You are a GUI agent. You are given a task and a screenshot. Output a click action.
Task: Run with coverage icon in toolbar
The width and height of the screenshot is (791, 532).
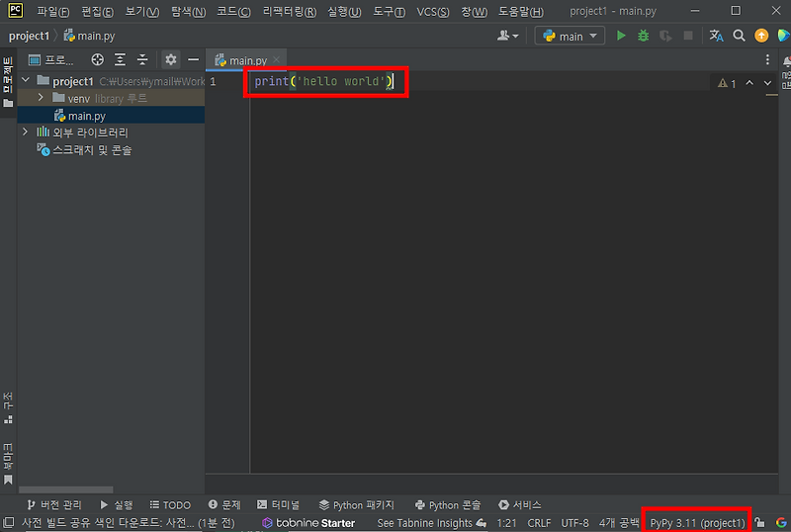pos(665,36)
